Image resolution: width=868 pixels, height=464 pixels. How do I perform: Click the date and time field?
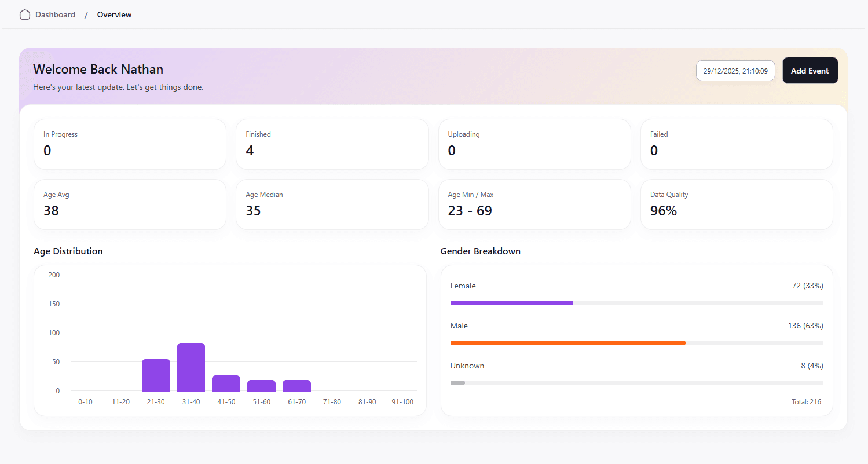point(735,71)
